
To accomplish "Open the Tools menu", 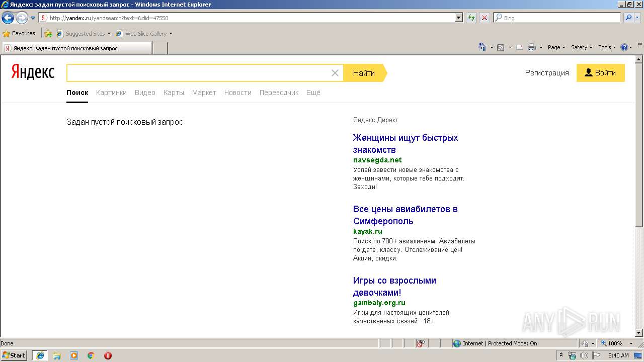I will tap(607, 47).
